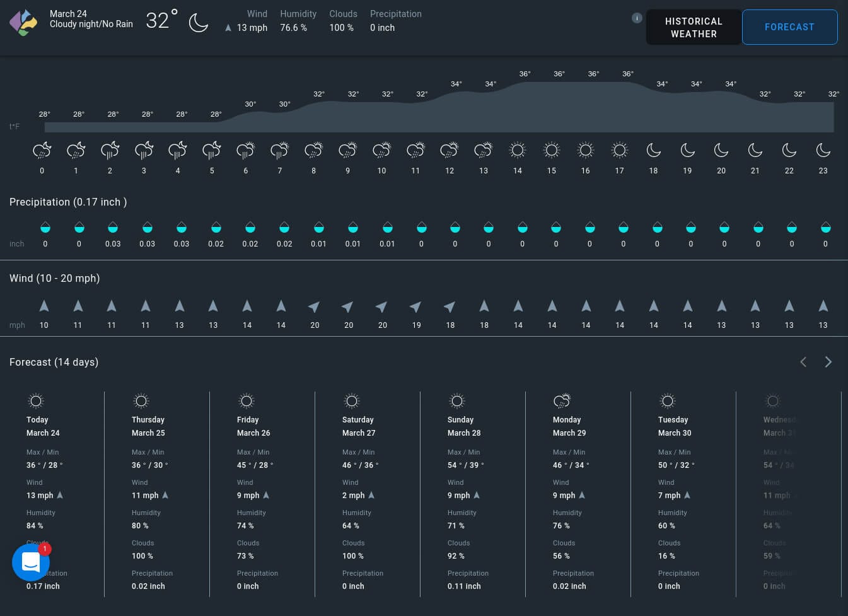The width and height of the screenshot is (848, 616).
Task: Click the Wind (10 - 20 mph) heading
Action: point(55,278)
